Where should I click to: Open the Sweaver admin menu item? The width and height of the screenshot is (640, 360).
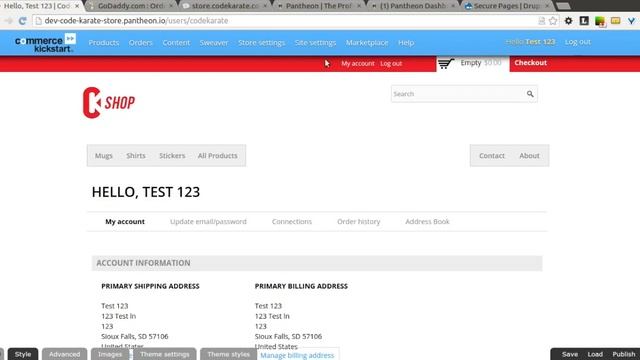click(x=214, y=42)
